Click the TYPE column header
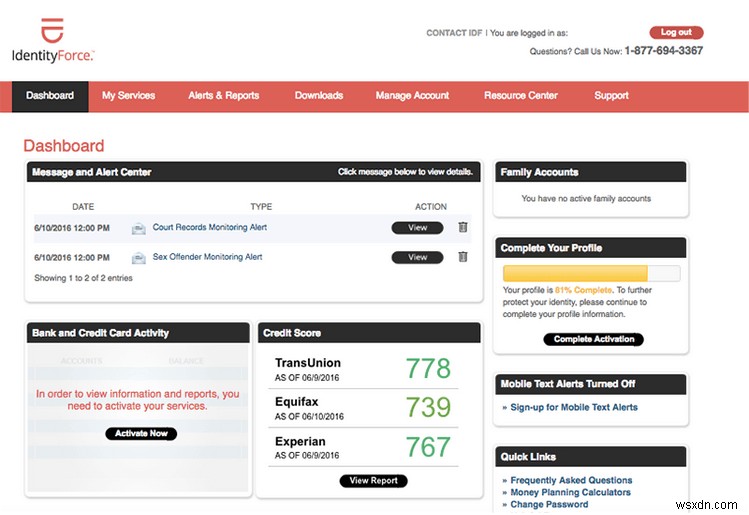The width and height of the screenshot is (749, 515). [261, 207]
